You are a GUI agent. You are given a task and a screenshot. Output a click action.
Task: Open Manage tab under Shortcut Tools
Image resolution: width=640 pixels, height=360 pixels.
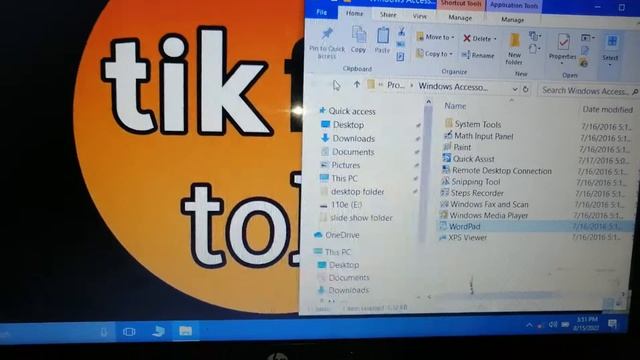pyautogui.click(x=460, y=18)
